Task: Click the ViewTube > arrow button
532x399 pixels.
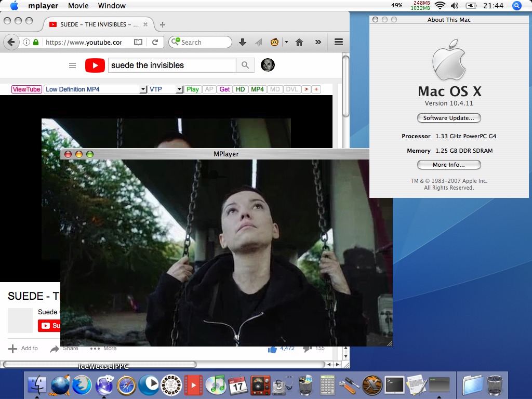Action: click(306, 89)
